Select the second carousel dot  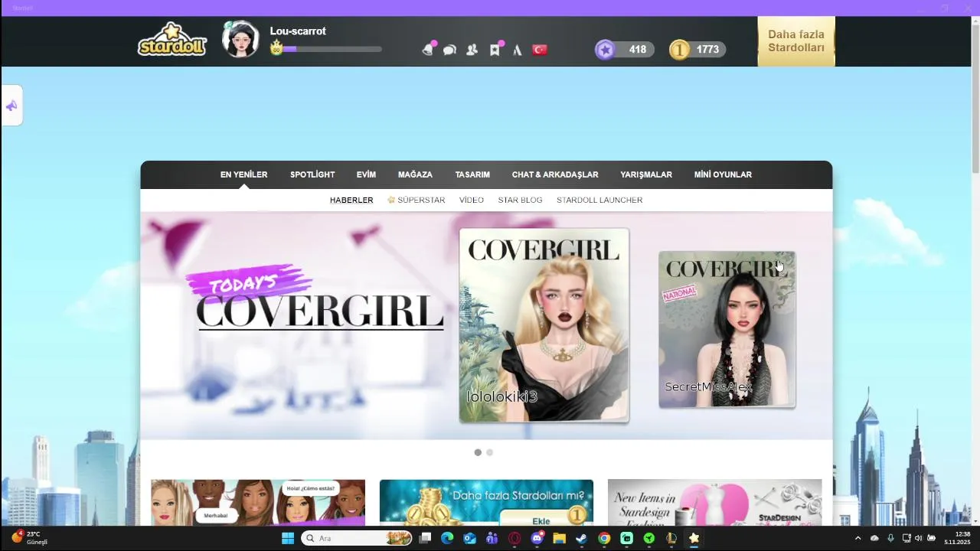[490, 452]
